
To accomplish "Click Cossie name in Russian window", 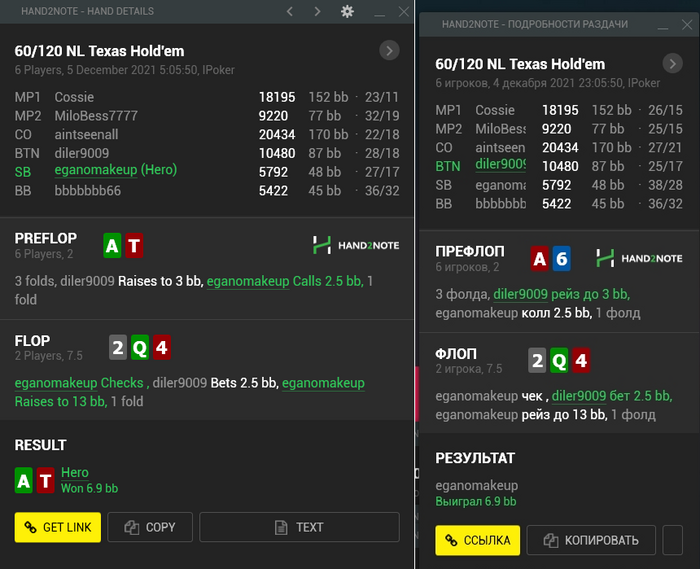I will pos(495,110).
